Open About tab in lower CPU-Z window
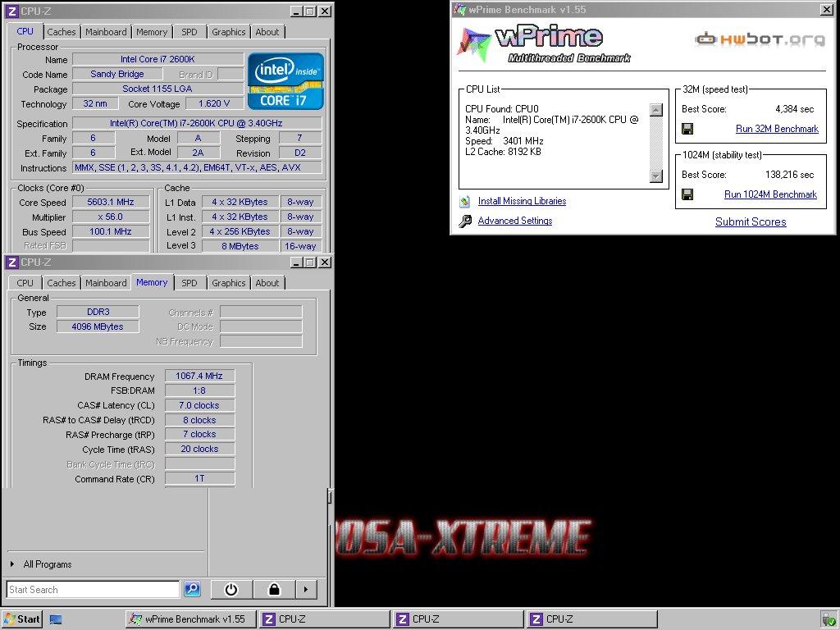The height and width of the screenshot is (630, 840). click(x=267, y=283)
